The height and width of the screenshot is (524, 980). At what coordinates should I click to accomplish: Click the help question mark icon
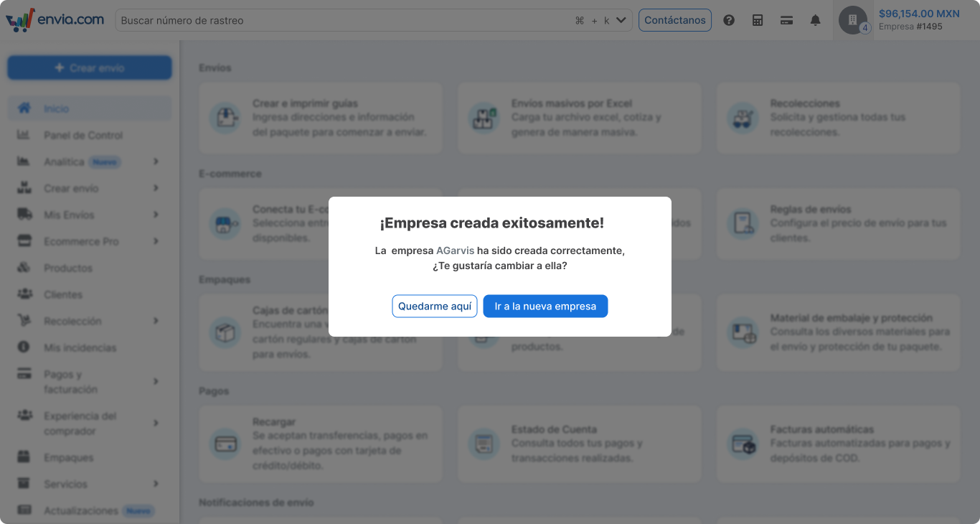tap(729, 20)
